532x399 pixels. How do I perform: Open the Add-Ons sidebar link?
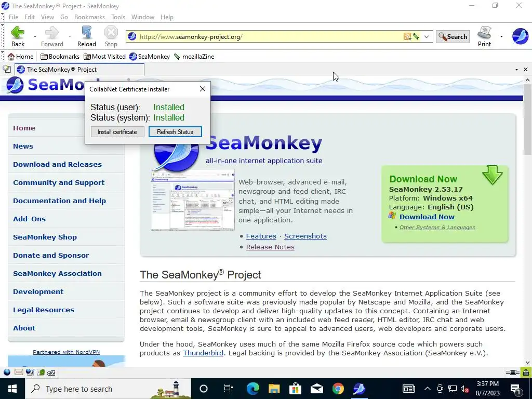tap(29, 219)
